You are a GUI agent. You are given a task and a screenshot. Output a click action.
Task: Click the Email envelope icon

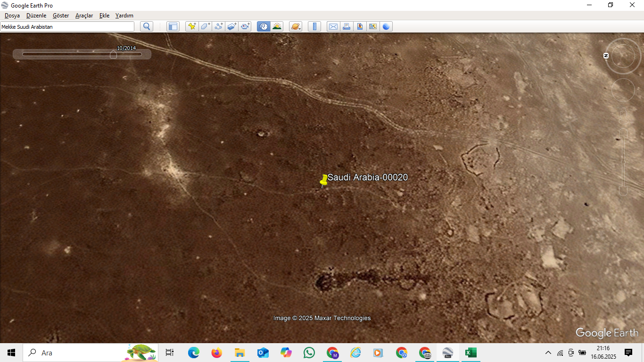point(333,26)
